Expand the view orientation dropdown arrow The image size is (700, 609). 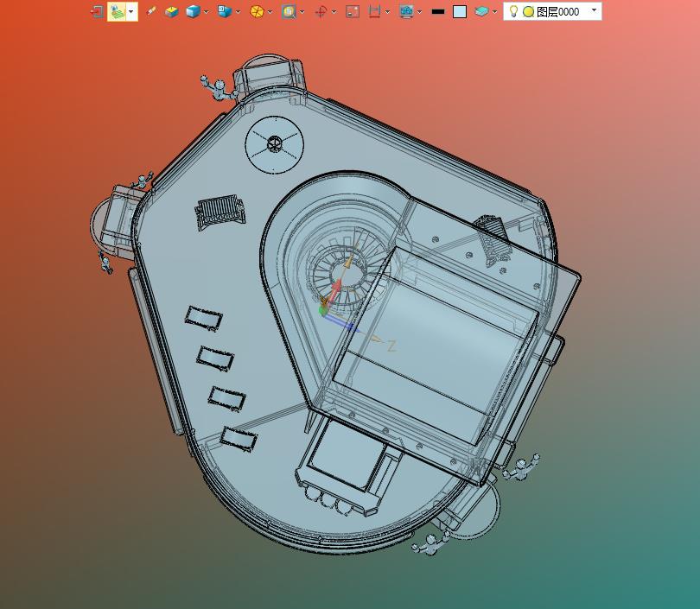[238, 12]
